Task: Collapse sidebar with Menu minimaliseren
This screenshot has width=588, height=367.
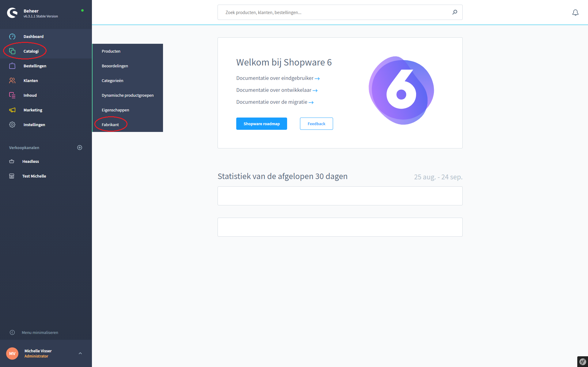Action: [40, 332]
